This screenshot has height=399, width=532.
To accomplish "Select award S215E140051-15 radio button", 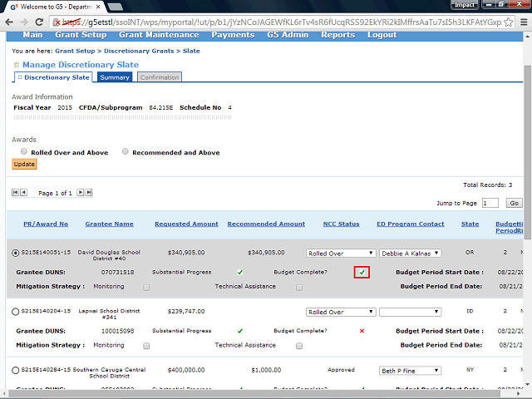I will click(15, 253).
